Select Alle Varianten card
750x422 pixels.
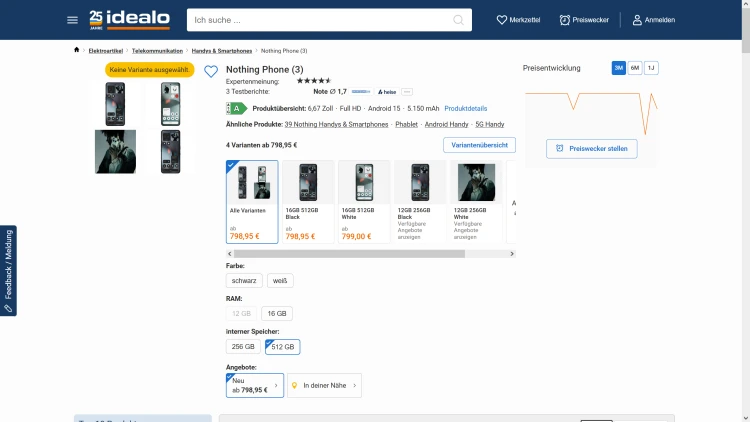point(252,202)
